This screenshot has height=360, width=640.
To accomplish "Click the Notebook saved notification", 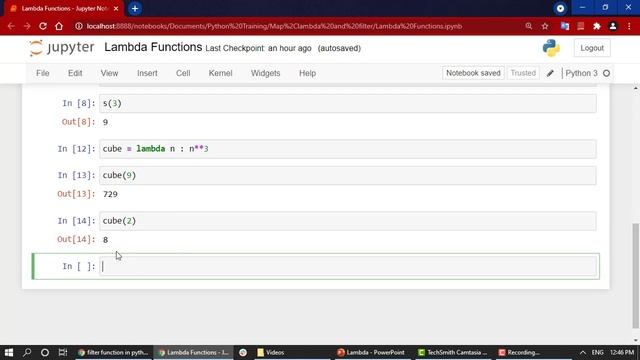I will (x=473, y=73).
